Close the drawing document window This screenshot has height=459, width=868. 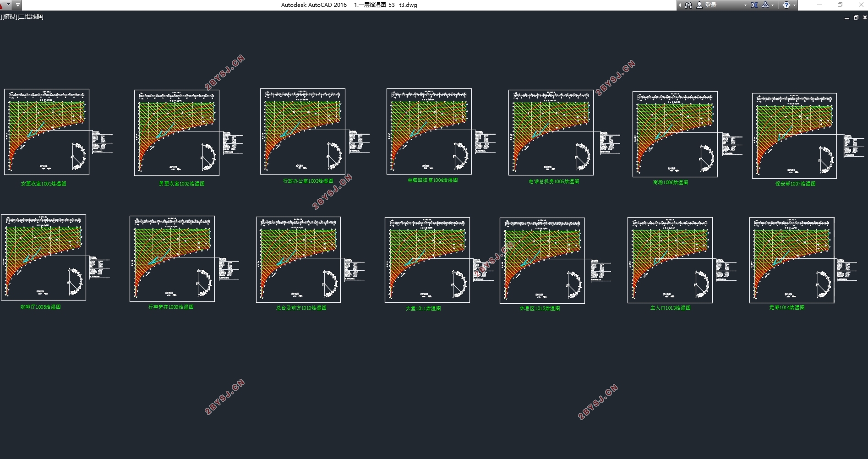(865, 17)
